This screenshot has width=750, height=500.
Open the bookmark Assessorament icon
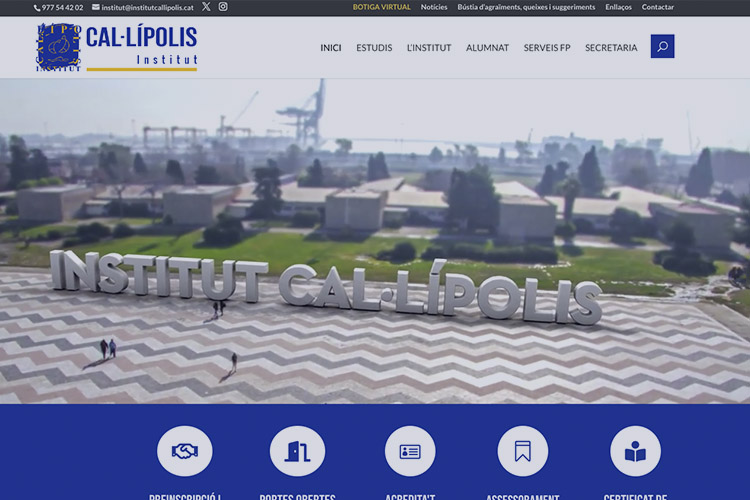click(523, 451)
